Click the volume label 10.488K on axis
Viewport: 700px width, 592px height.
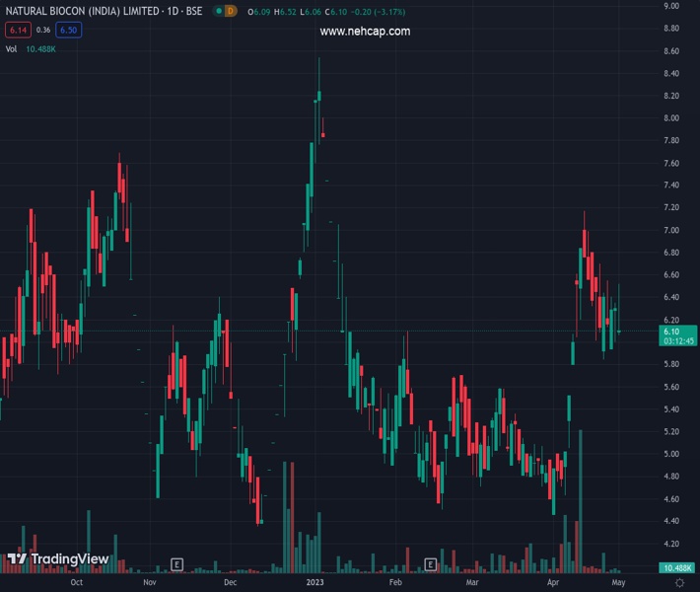(678, 568)
